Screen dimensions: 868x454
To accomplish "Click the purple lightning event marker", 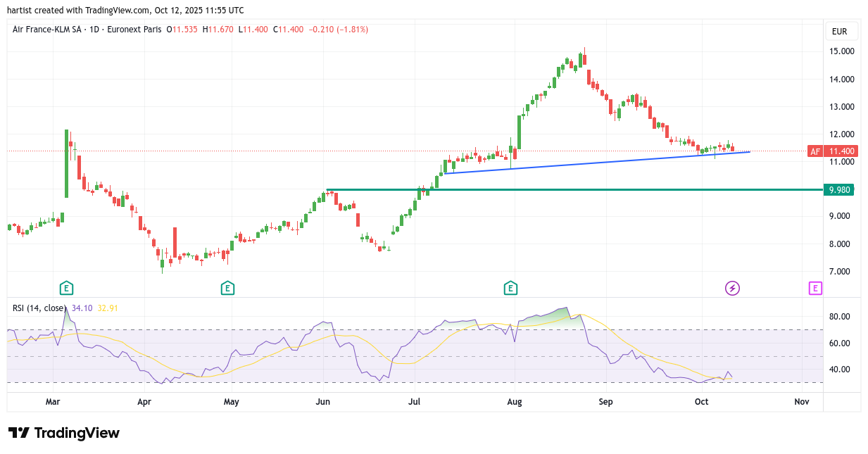I will [732, 288].
